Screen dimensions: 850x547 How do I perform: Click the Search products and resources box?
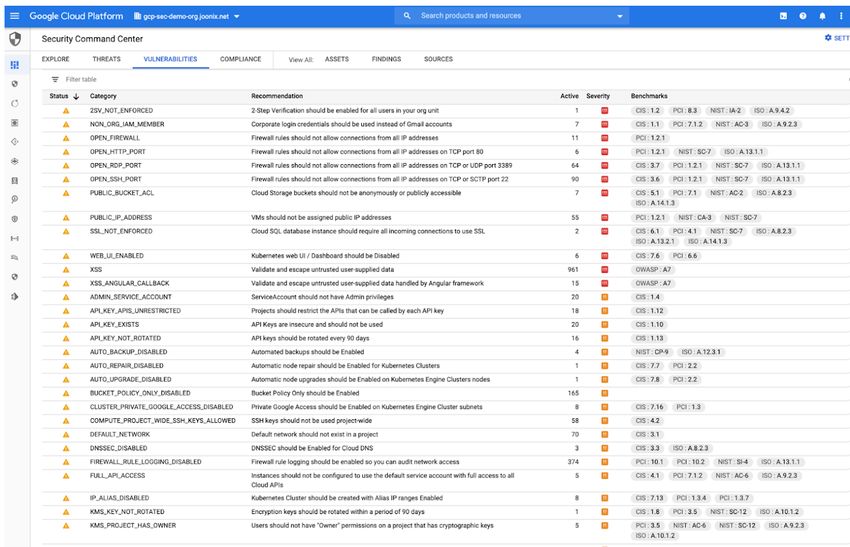512,16
